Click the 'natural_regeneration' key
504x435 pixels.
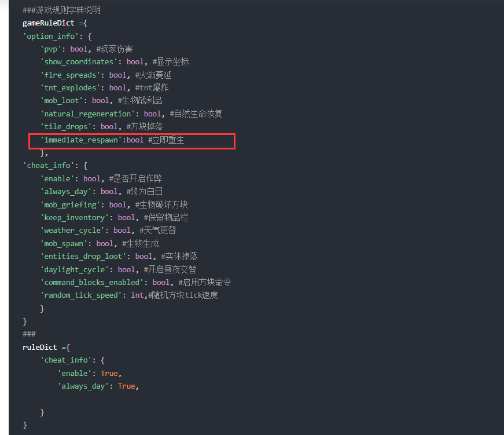pos(87,114)
